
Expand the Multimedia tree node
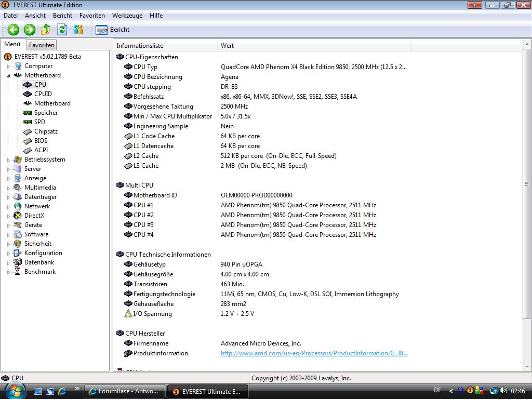coord(8,188)
